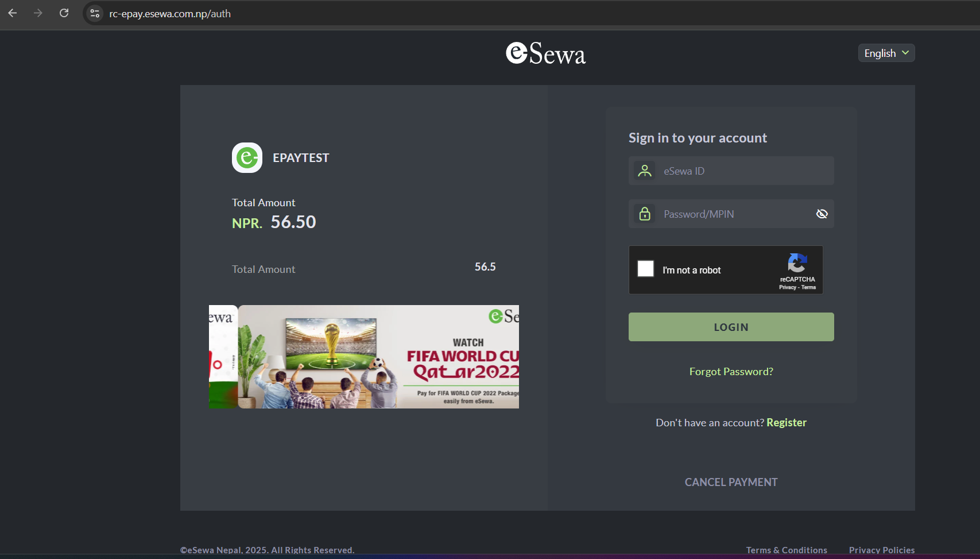
Task: Focus the Password/MPIN input field
Action: coord(735,214)
